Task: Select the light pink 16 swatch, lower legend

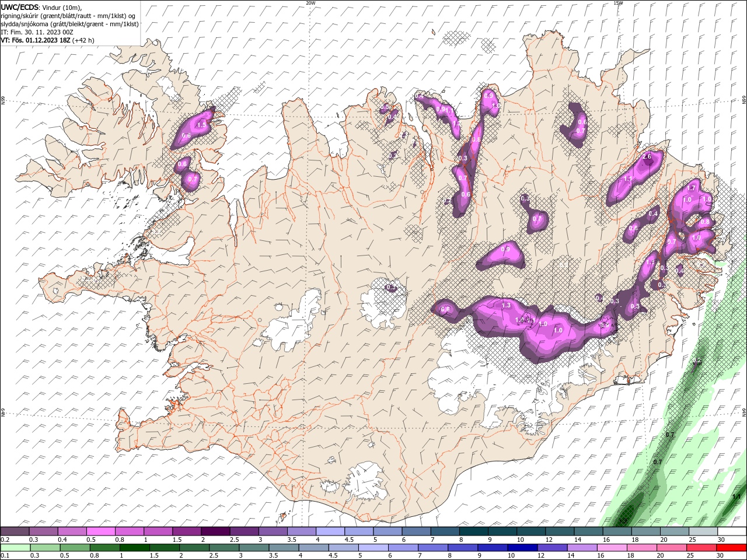Action: pos(612,548)
